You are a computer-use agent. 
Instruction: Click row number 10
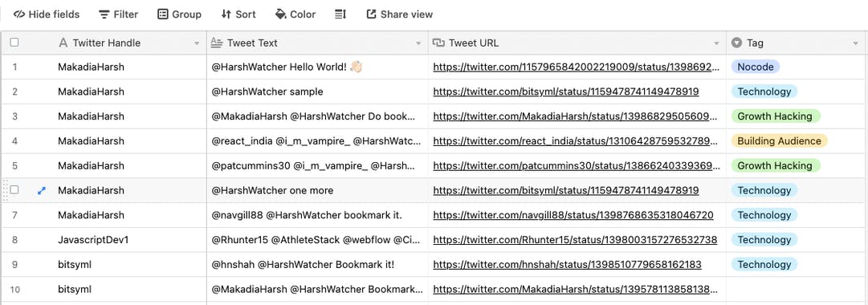15,289
